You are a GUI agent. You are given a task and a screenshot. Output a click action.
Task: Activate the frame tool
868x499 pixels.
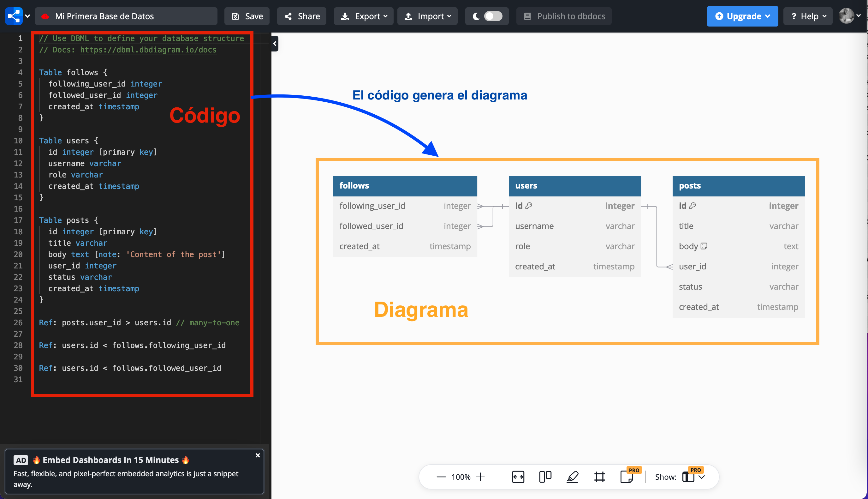(x=600, y=477)
